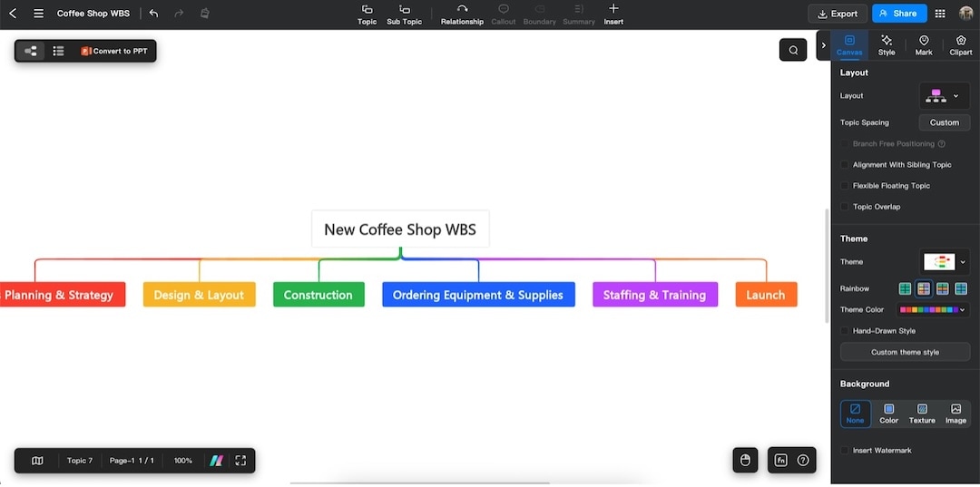Open the canvas search icon
The height and width of the screenshot is (487, 980).
(793, 50)
